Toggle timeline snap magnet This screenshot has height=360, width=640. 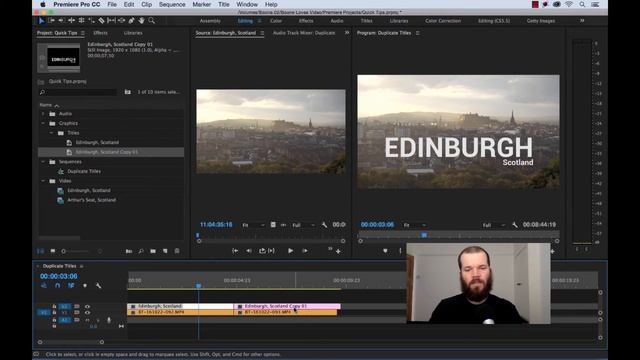pos(58,286)
